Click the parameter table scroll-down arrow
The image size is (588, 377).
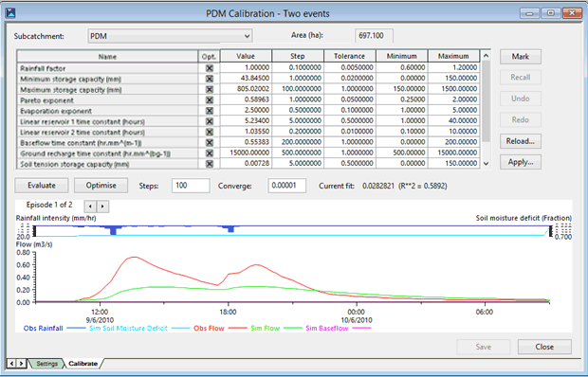tap(486, 164)
